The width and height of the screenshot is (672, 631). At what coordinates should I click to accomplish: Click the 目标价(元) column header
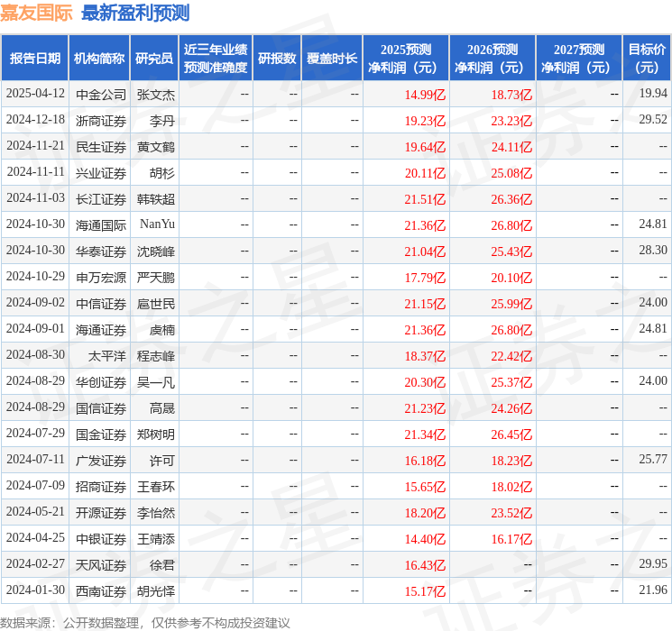(x=647, y=59)
